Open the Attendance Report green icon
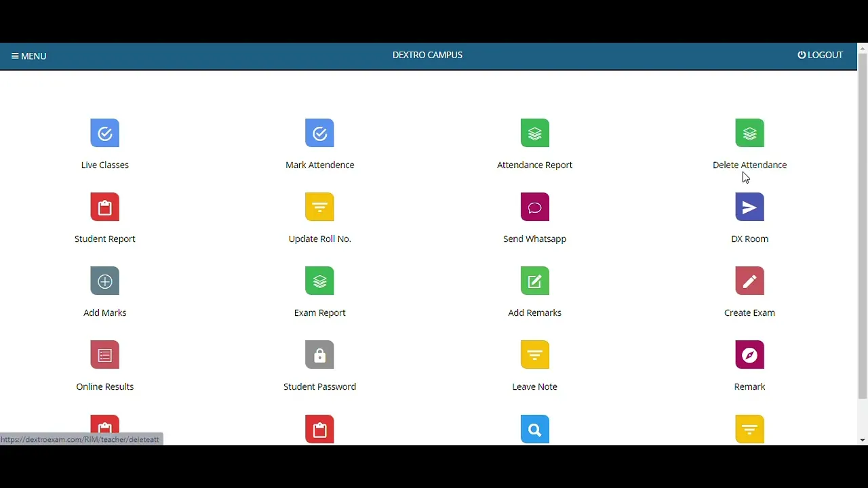868x488 pixels. tap(535, 133)
